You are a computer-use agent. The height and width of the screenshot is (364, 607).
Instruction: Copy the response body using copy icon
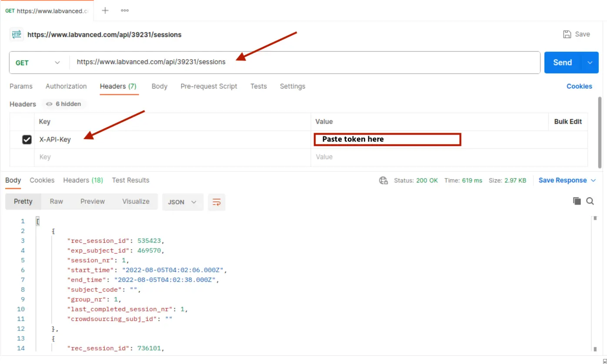tap(577, 201)
